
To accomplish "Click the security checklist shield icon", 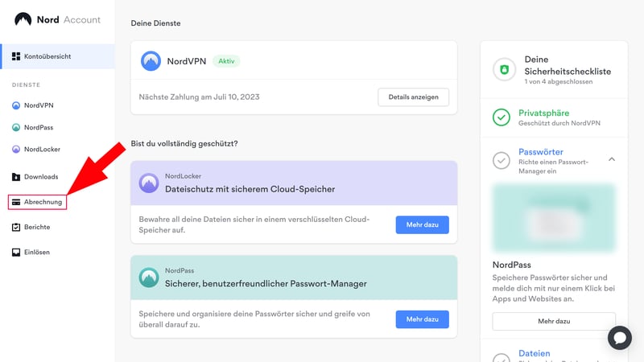I will [x=503, y=71].
